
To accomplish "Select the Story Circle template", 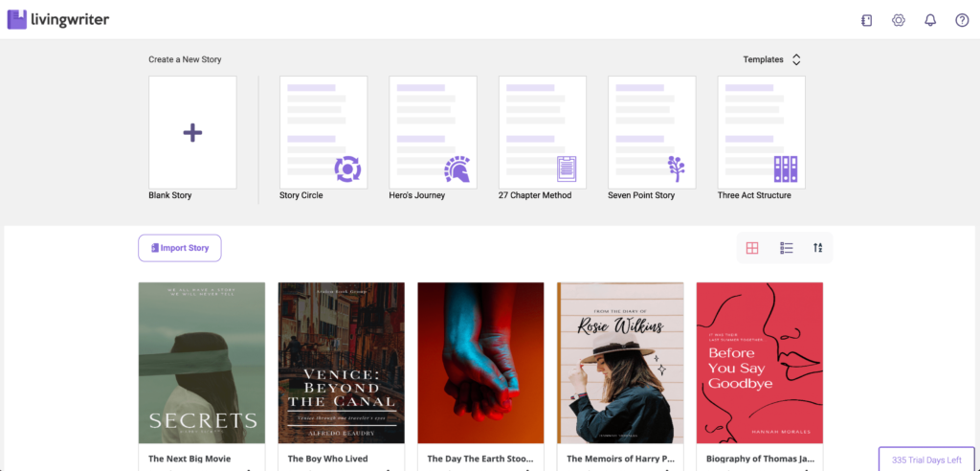I will coord(323,133).
